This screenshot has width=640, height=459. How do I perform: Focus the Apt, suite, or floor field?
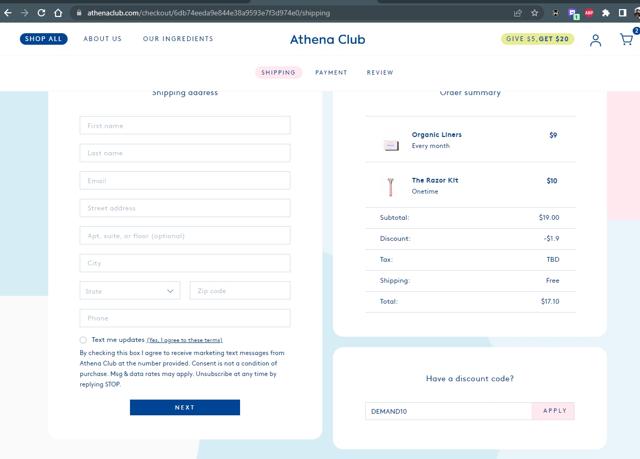[x=185, y=236]
